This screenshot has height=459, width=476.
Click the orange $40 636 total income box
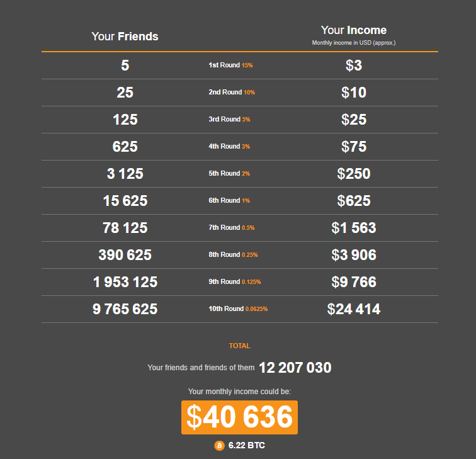tap(239, 417)
